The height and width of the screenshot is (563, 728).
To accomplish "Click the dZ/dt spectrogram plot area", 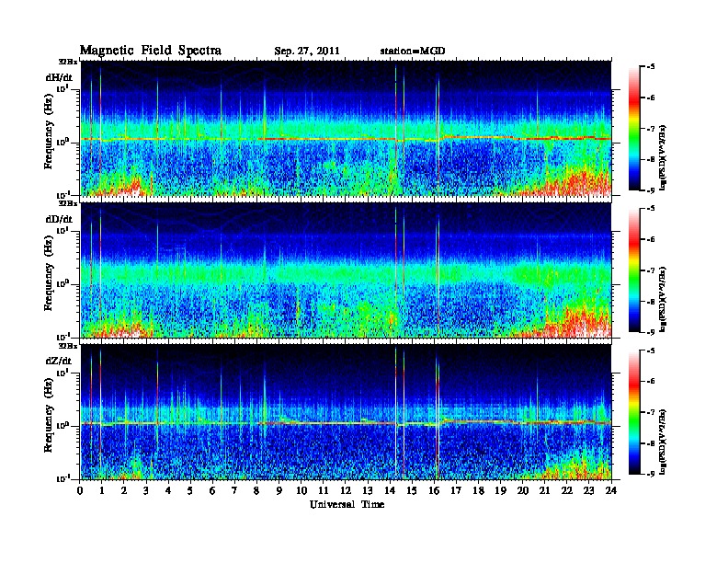I will click(346, 412).
